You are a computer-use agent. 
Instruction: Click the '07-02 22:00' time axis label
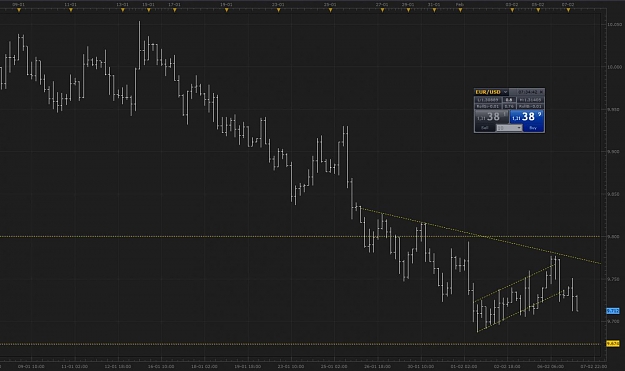(594, 366)
